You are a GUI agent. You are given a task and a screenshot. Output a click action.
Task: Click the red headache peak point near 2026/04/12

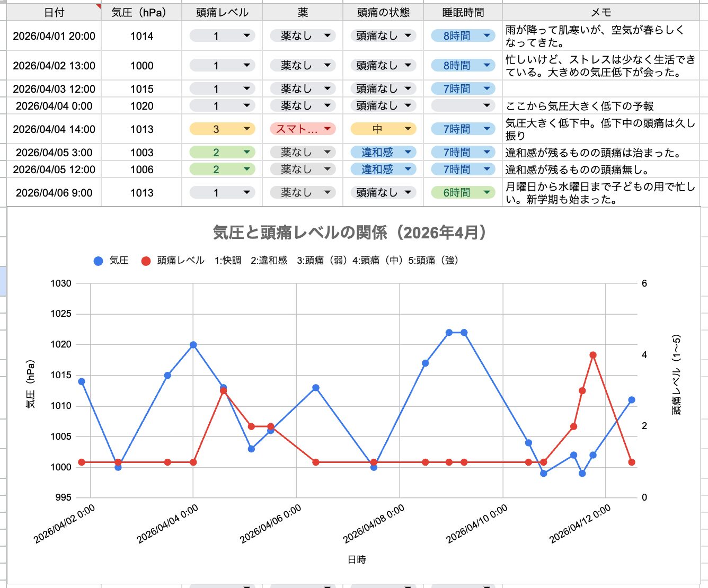coord(592,354)
